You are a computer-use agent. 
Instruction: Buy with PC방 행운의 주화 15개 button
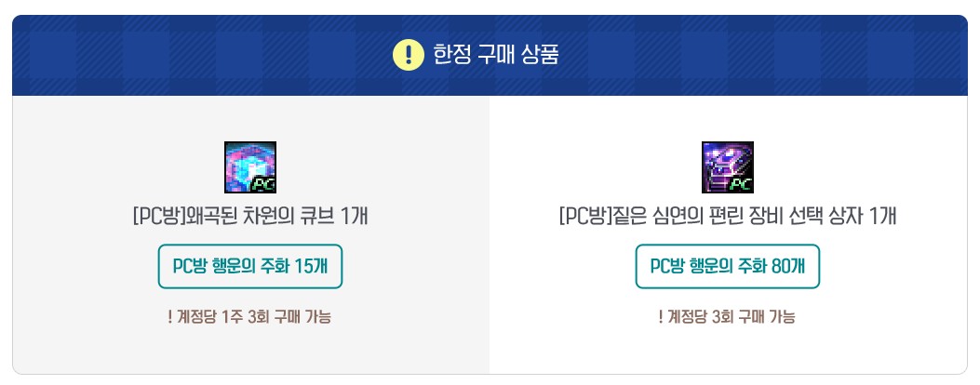pos(250,266)
